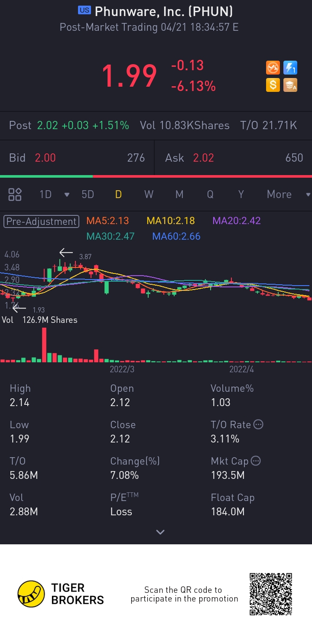The height and width of the screenshot is (644, 312).
Task: Tap the tan stacked-layers A badge
Action: point(290,85)
